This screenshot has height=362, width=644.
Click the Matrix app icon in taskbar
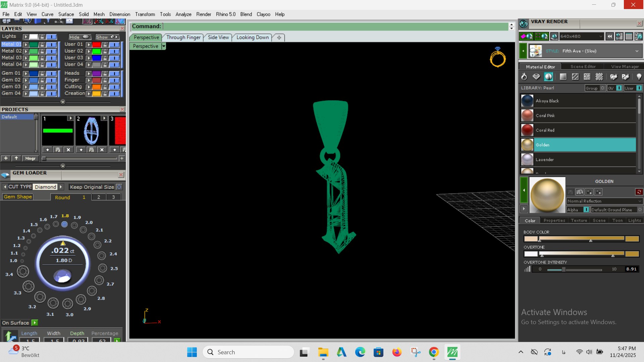point(452,352)
